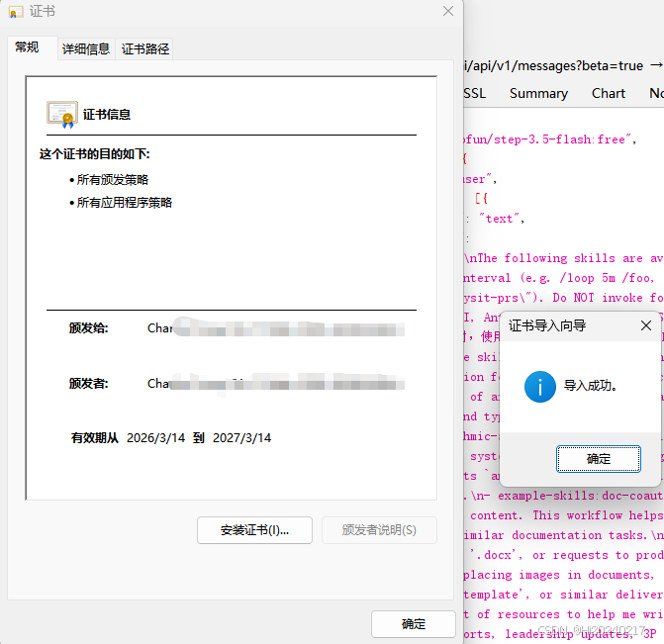This screenshot has width=664, height=644.
Task: Click the 证书导入向导 dialog title
Action: coord(547,325)
